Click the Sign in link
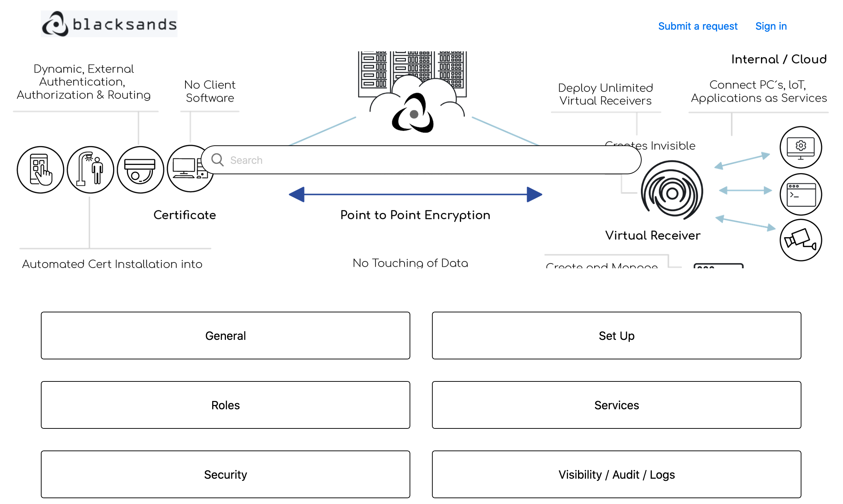 [771, 26]
